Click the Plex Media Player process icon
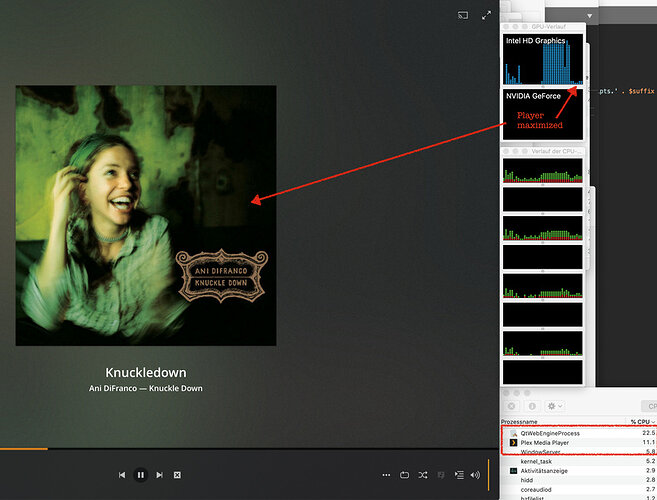The height and width of the screenshot is (500, 657). click(x=513, y=443)
